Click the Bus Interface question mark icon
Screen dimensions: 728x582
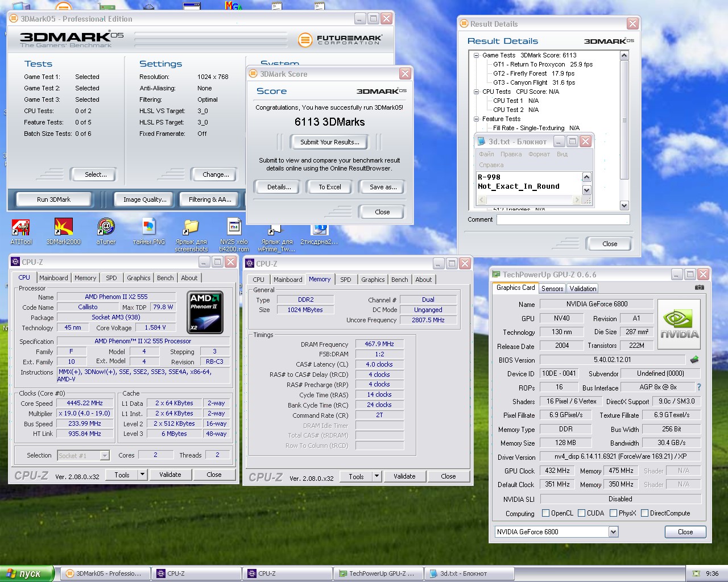click(699, 388)
